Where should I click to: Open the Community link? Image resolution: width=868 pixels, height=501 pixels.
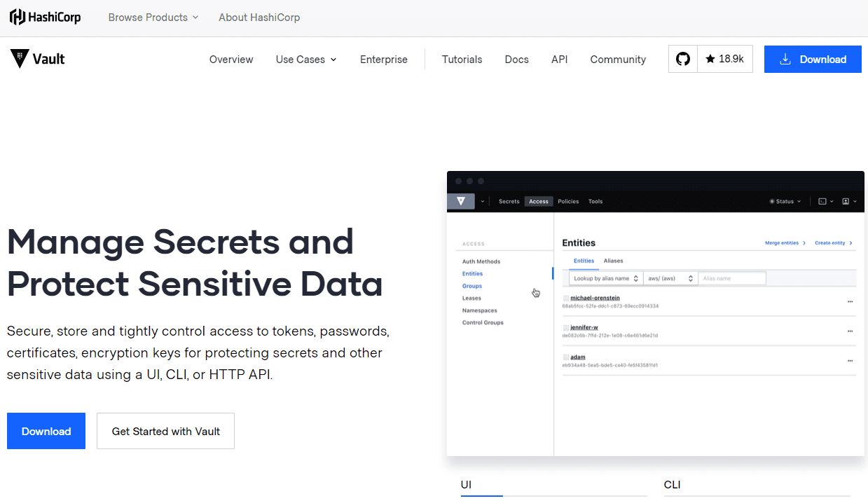point(618,60)
